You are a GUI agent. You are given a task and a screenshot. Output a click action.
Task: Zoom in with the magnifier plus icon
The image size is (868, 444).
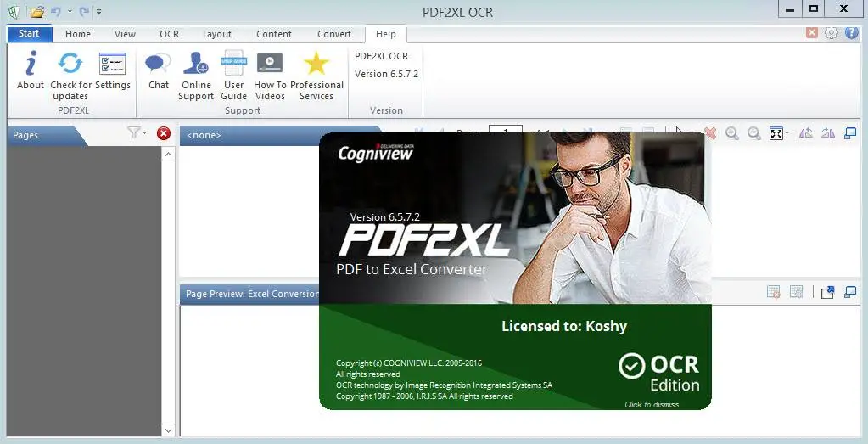732,133
